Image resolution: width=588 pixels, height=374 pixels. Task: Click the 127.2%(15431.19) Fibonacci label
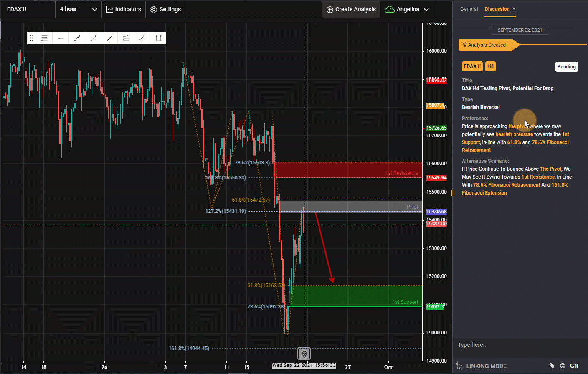[x=226, y=211]
